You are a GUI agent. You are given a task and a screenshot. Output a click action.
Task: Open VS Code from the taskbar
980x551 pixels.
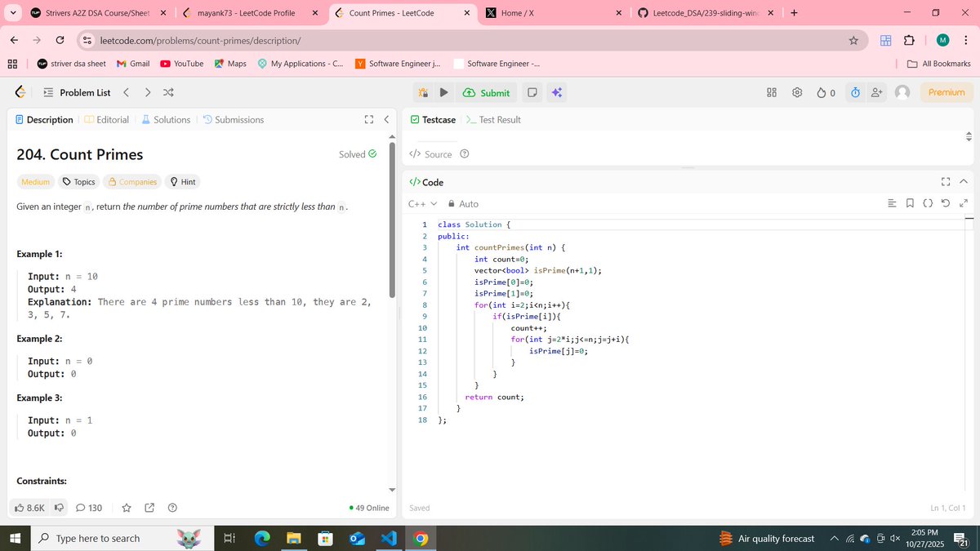coord(388,539)
